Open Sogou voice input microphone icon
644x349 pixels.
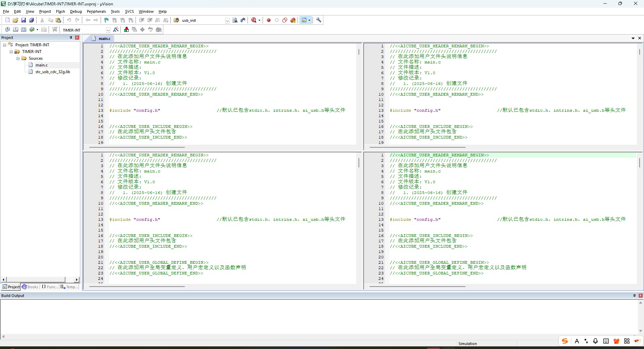595,341
